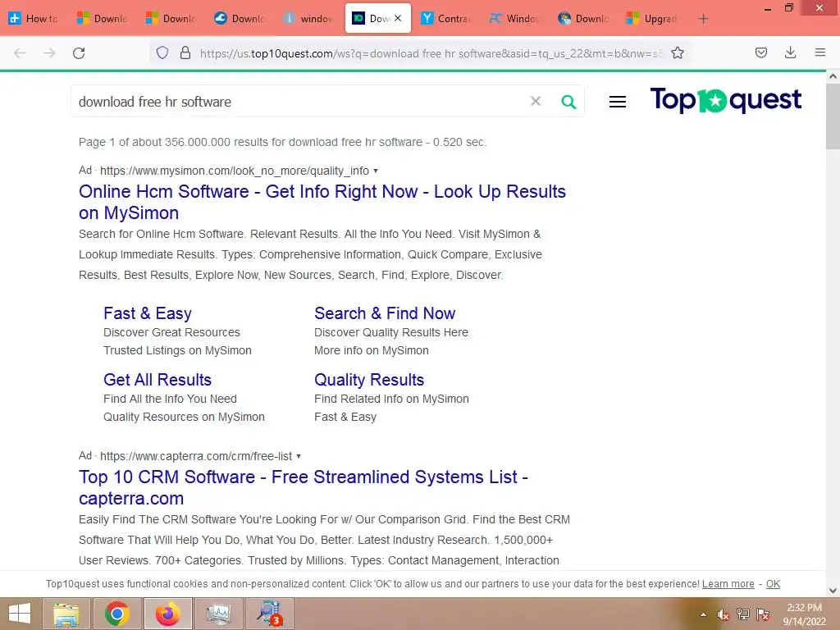
Task: Open Fast & Easy sitelink
Action: pyautogui.click(x=148, y=313)
